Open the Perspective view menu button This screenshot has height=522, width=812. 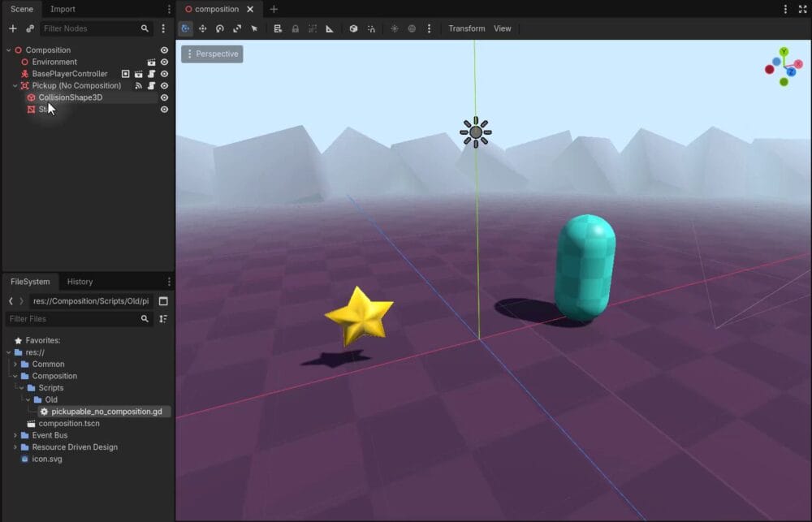coord(212,54)
